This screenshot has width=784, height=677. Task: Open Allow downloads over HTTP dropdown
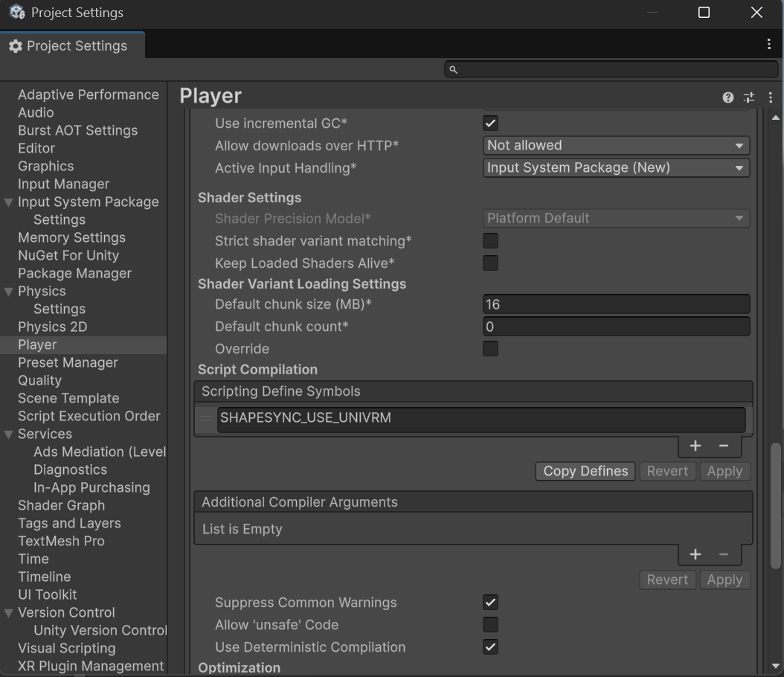point(616,146)
